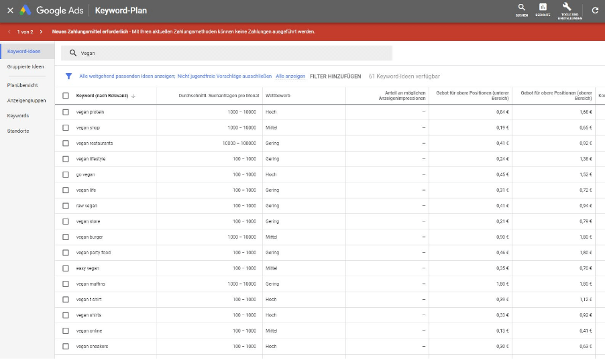605x364 pixels.
Task: Click the search magnifier in keyword field
Action: (73, 53)
